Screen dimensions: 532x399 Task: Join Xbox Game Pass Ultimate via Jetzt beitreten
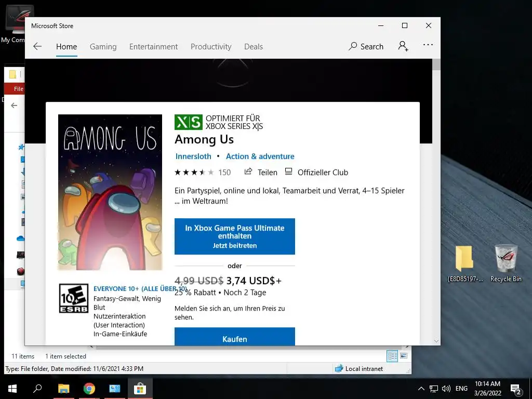point(235,236)
